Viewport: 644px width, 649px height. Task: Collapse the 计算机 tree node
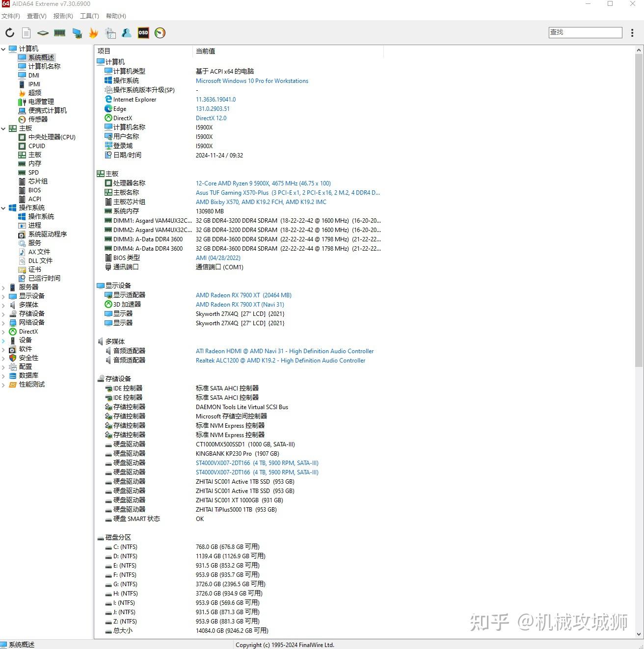pyautogui.click(x=3, y=49)
